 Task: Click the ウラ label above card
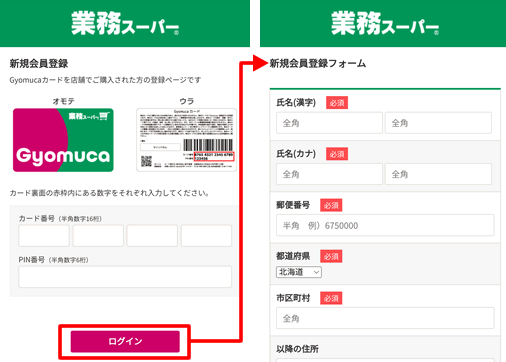click(x=187, y=101)
